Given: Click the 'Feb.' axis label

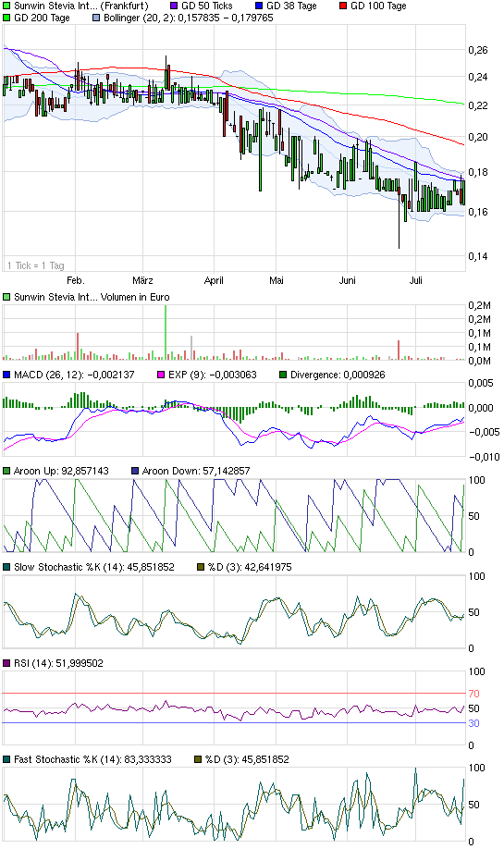Looking at the screenshot, I should coord(76,280).
